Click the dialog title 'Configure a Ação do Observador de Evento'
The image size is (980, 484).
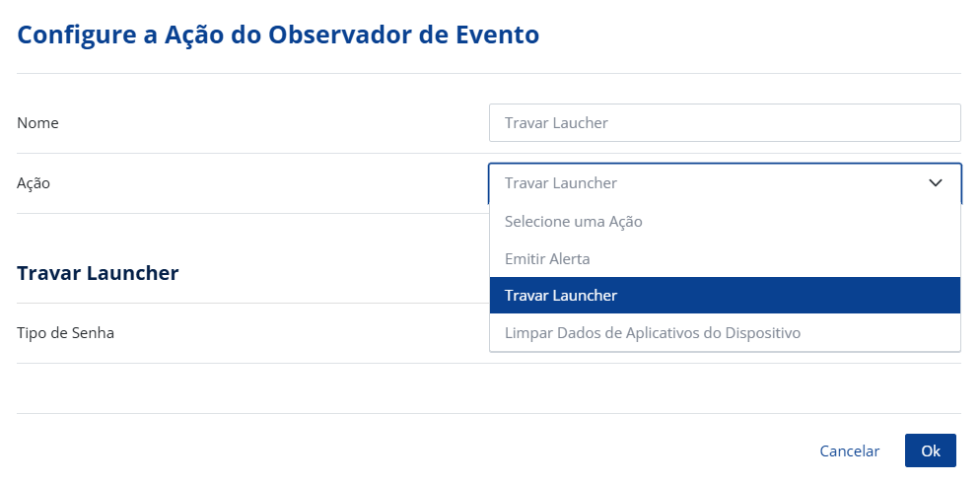coord(278,35)
